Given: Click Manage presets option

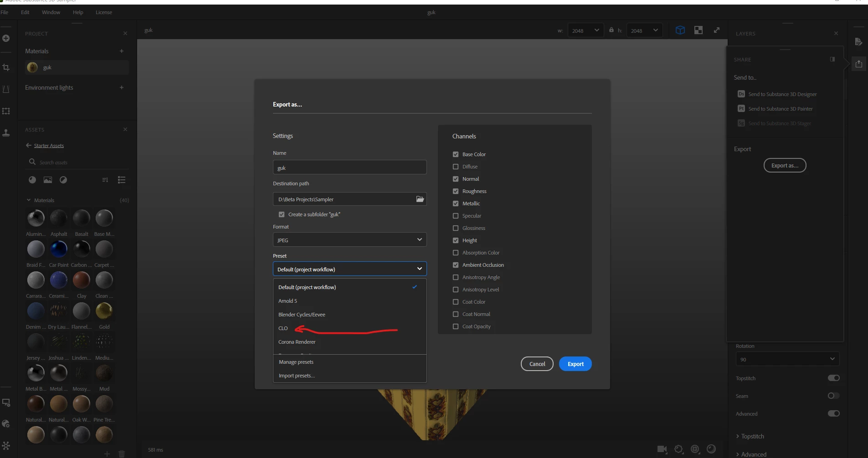Looking at the screenshot, I should (349, 362).
